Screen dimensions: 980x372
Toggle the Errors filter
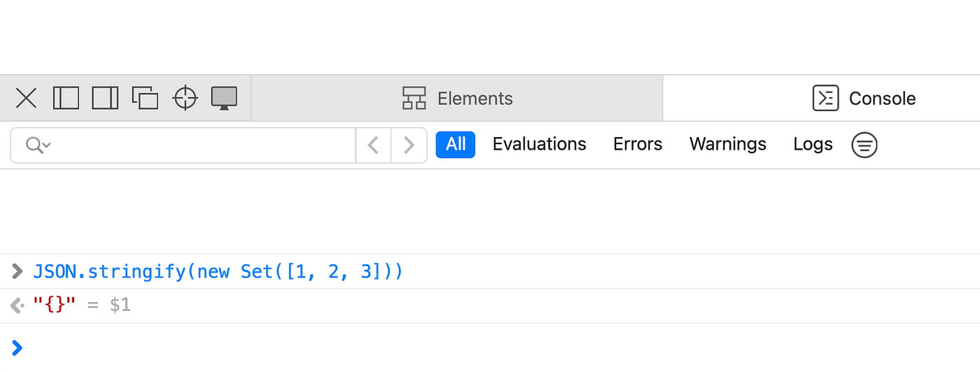pyautogui.click(x=638, y=144)
